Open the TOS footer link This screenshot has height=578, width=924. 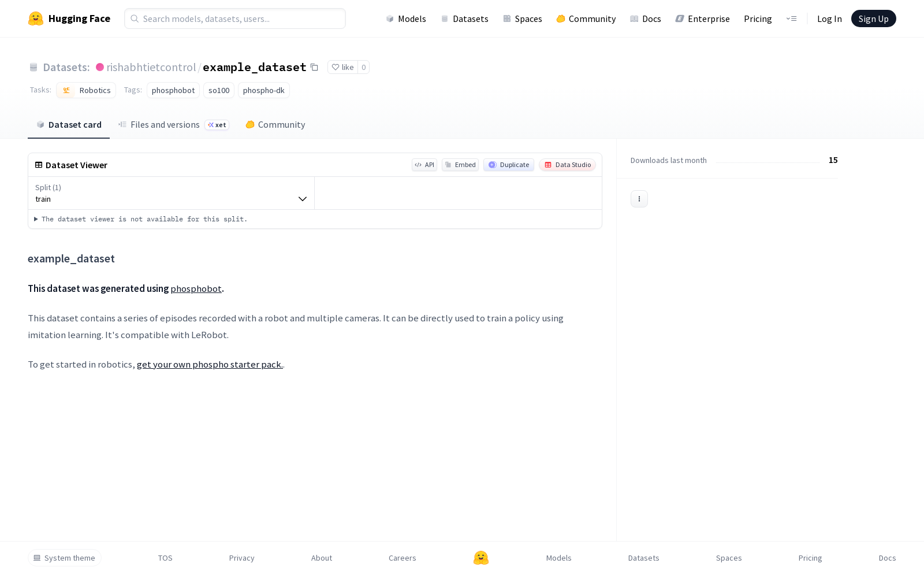tap(165, 558)
